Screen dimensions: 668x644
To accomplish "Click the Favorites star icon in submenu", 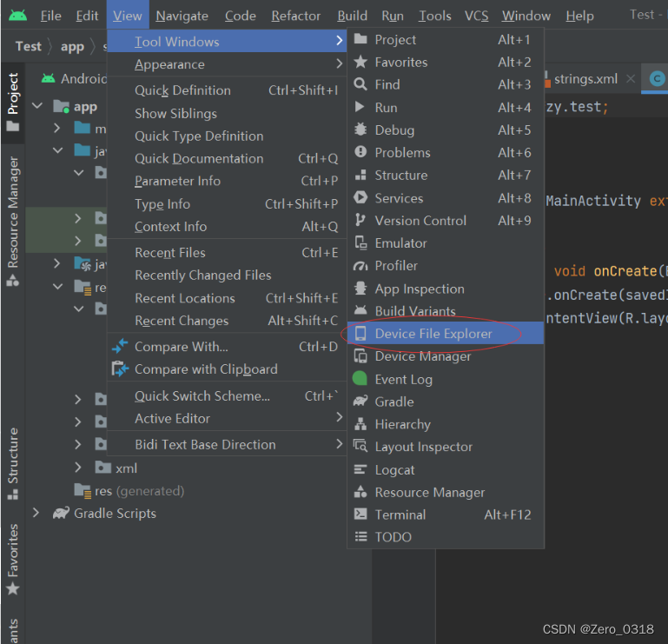I will pyautogui.click(x=360, y=62).
